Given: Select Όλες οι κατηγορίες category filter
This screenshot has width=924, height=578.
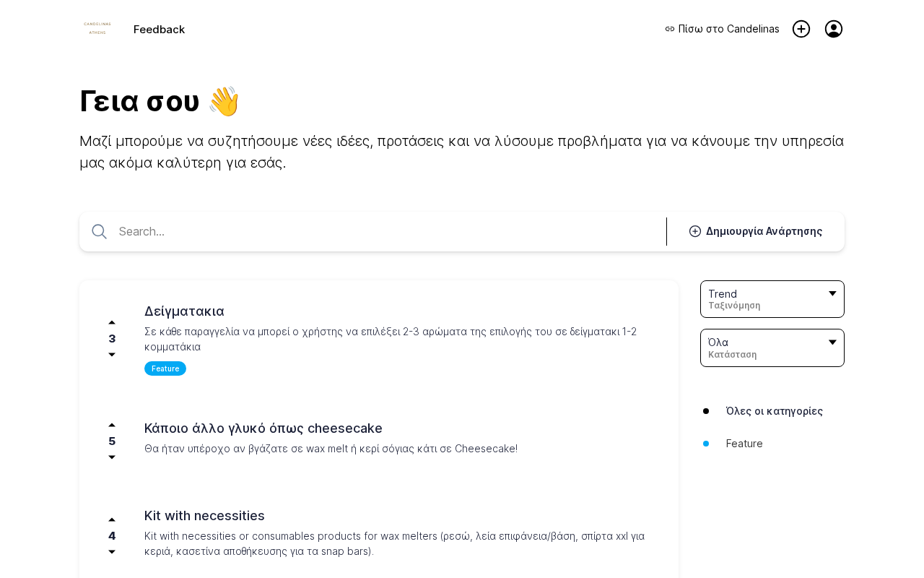Looking at the screenshot, I should [774, 411].
